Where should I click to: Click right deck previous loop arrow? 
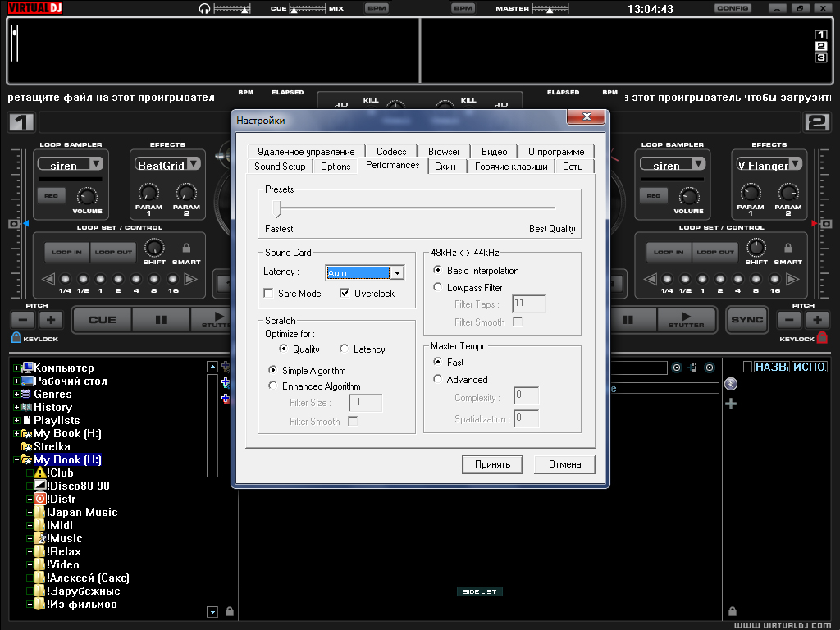650,279
